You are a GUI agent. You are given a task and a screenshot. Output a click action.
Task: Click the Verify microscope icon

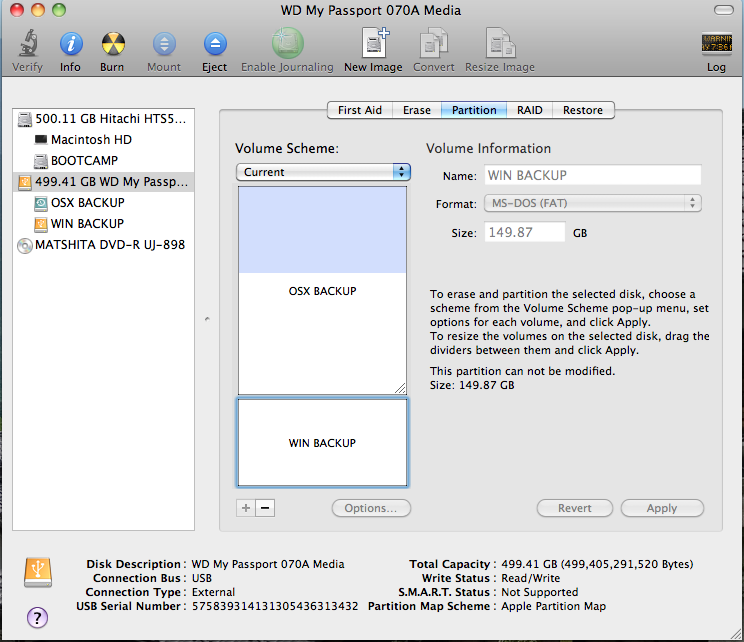click(28, 44)
